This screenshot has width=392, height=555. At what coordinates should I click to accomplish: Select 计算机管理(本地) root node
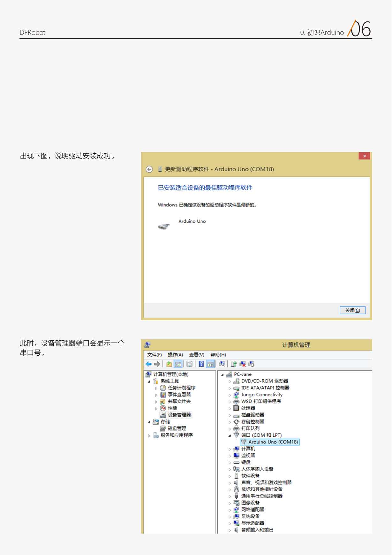[170, 374]
